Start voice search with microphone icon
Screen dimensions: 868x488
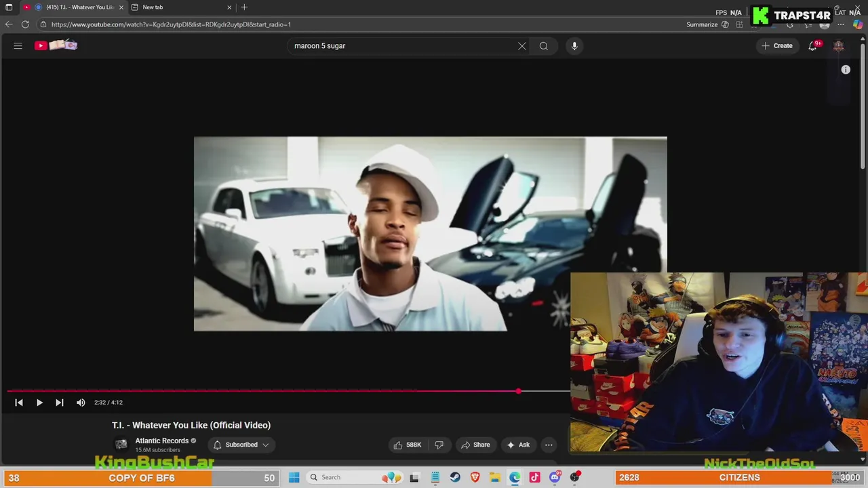[x=574, y=45]
